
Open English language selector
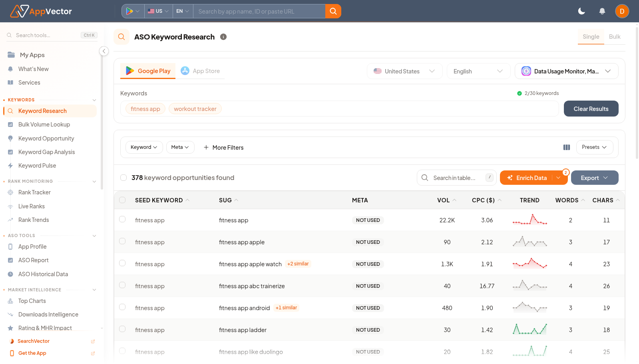pos(478,71)
